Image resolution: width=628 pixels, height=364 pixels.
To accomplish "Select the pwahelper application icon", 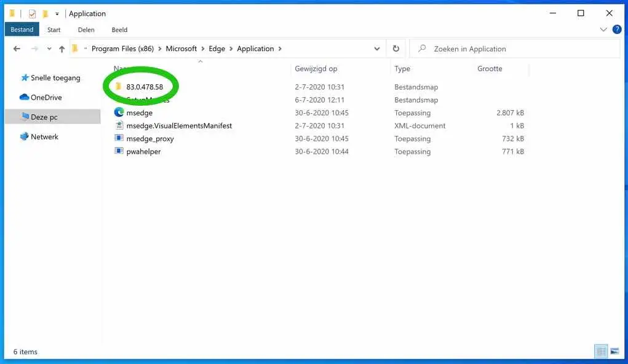I will [x=119, y=151].
